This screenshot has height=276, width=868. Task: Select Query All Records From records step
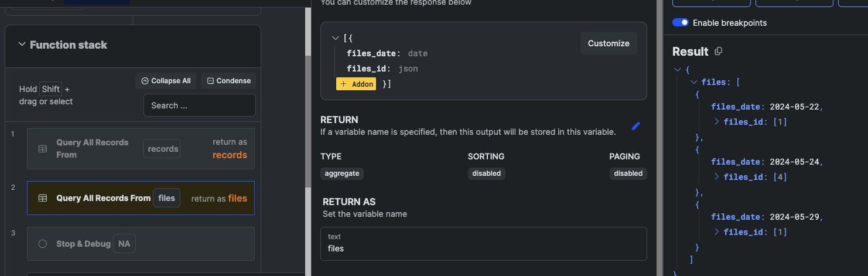point(141,149)
